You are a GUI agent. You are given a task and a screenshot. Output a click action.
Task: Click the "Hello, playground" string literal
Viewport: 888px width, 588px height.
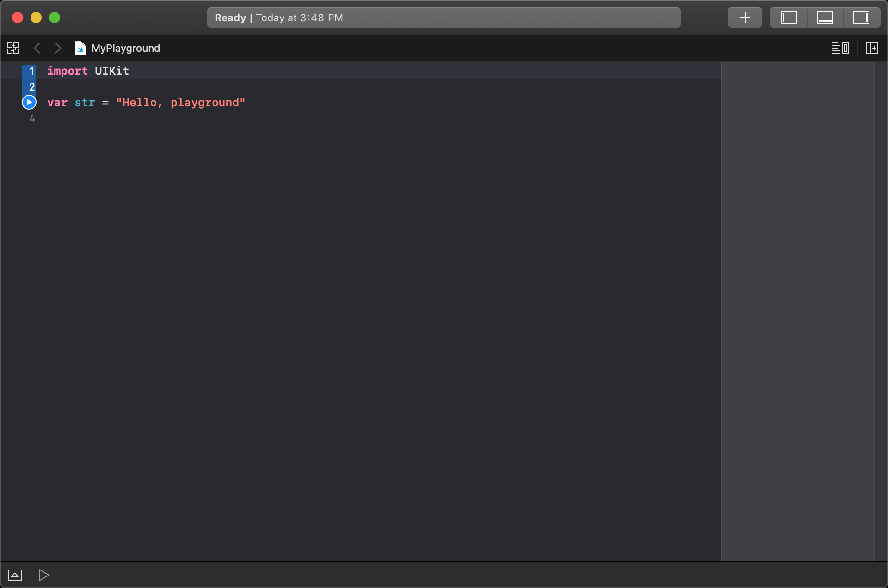click(181, 103)
